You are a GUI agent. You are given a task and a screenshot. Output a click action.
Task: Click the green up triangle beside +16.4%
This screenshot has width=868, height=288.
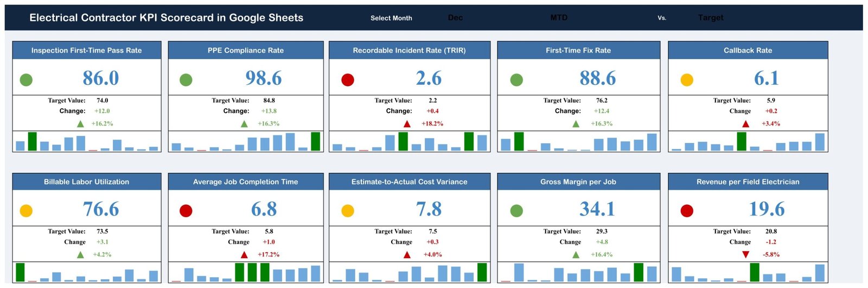576,255
